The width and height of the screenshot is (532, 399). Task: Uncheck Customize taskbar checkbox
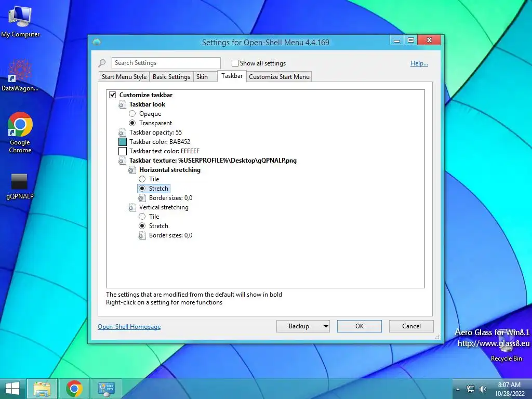pos(113,95)
